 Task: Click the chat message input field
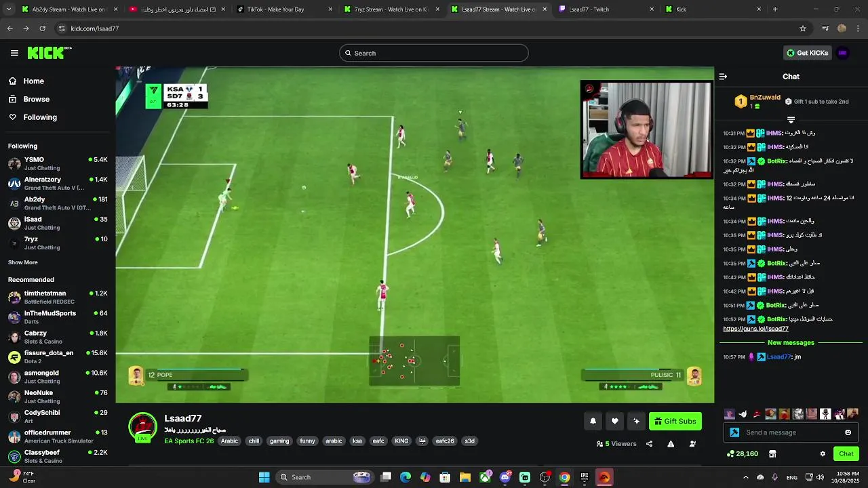tap(792, 432)
